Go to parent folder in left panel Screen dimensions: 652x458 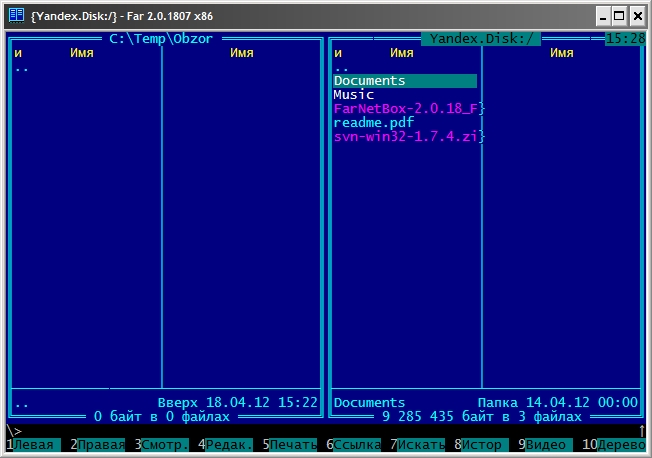[x=22, y=68]
